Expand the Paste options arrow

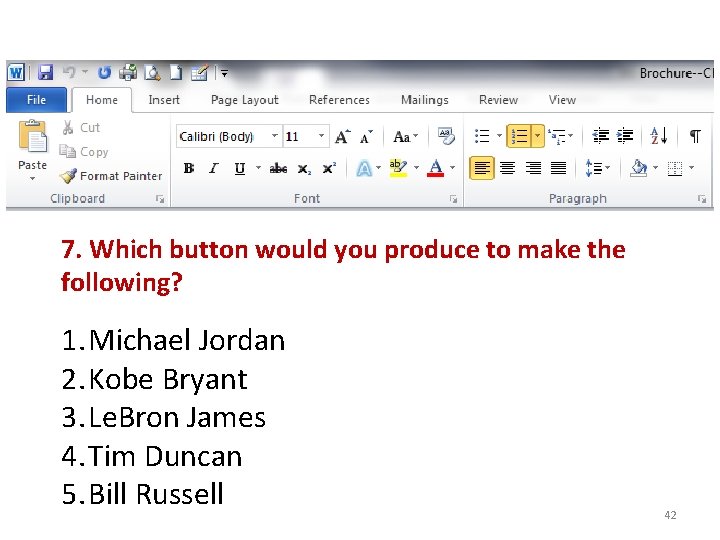[33, 178]
